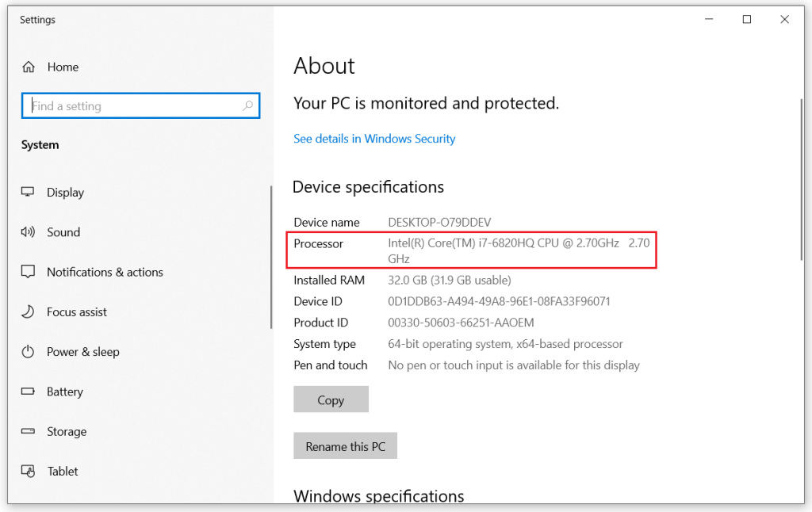Click the Power & sleep power icon
Screen dimensions: 812x512
tap(28, 352)
